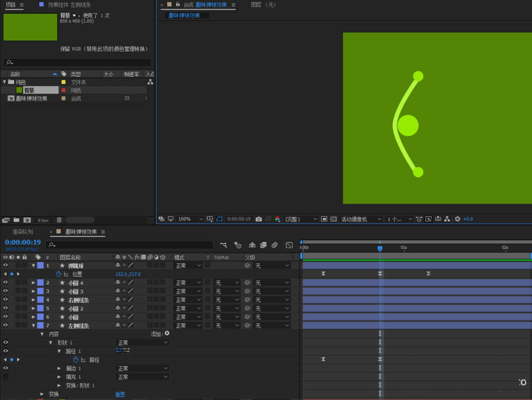Click the blue label color of 小圆 2
Viewport: 532px width, 400px height.
point(40,308)
